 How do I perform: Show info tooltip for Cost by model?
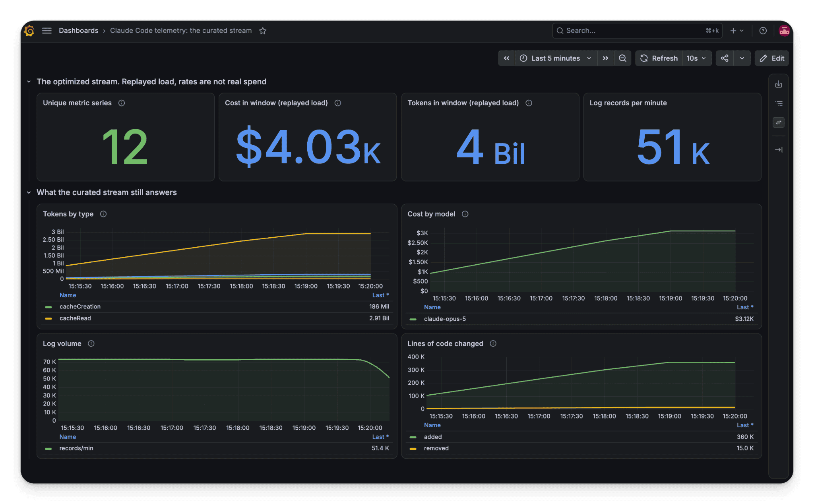tap(465, 214)
